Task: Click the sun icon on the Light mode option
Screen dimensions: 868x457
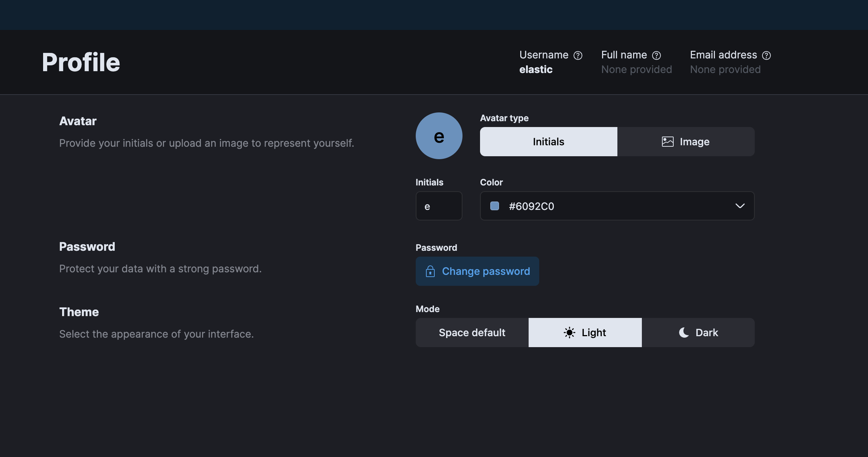Action: point(569,332)
